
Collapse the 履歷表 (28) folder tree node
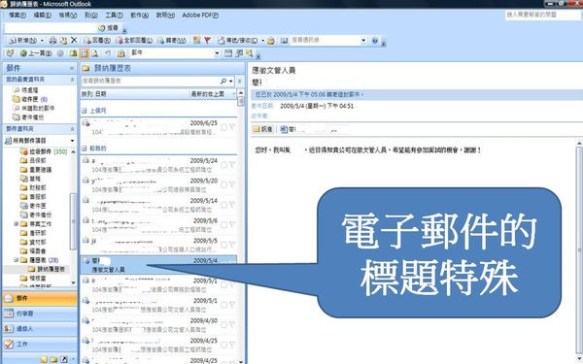pyautogui.click(x=16, y=260)
